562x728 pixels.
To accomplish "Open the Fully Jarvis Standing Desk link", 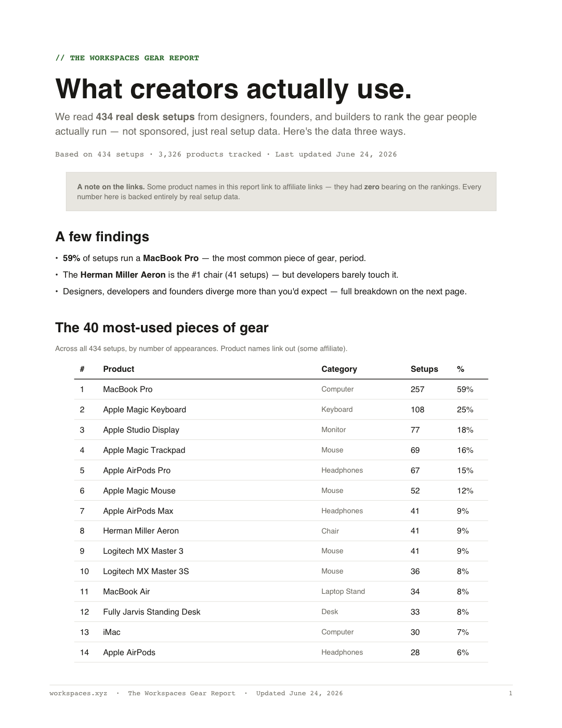I will (151, 612).
